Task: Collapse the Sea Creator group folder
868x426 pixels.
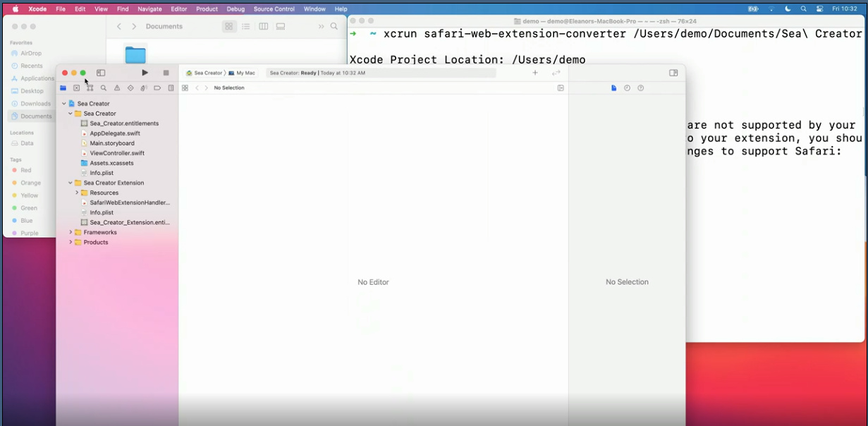Action: tap(70, 114)
